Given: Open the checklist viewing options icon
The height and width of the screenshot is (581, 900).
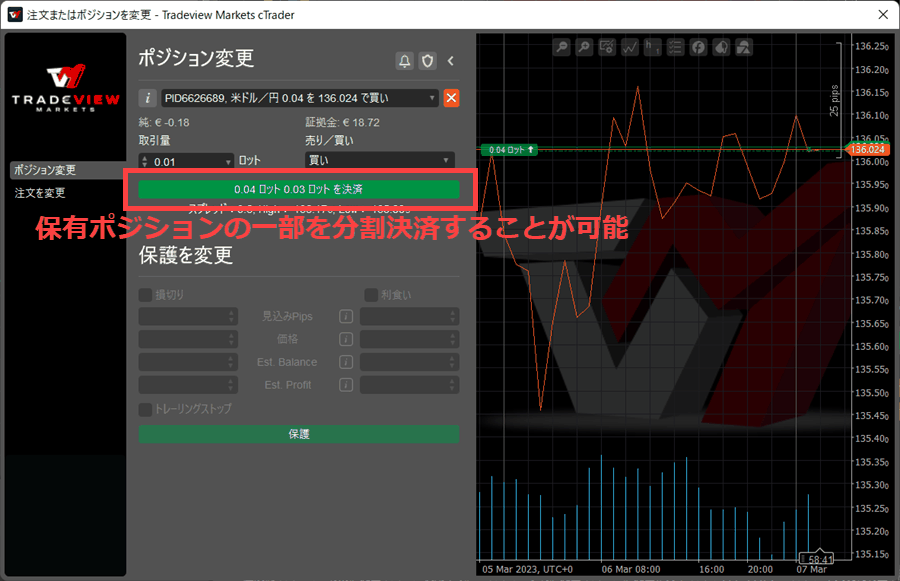Looking at the screenshot, I should [676, 46].
